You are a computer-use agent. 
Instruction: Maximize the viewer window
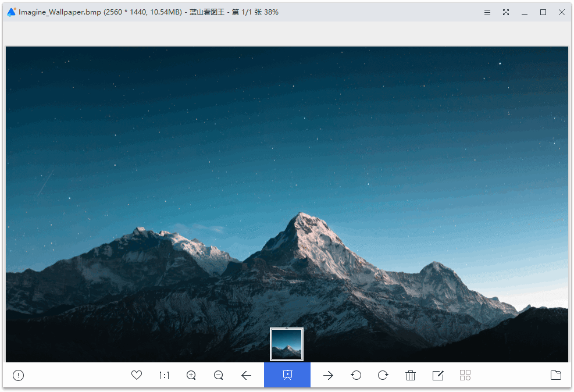(543, 12)
